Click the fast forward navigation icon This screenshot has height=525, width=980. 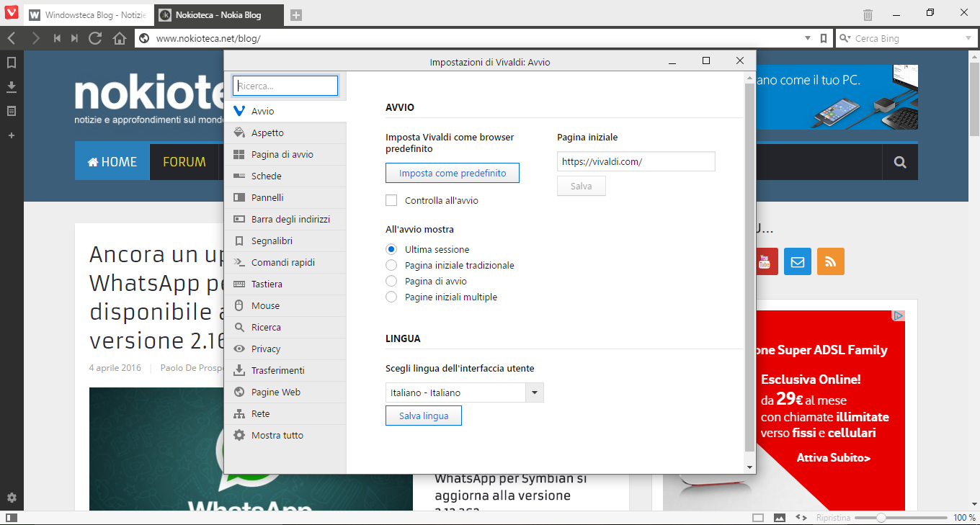click(x=74, y=38)
